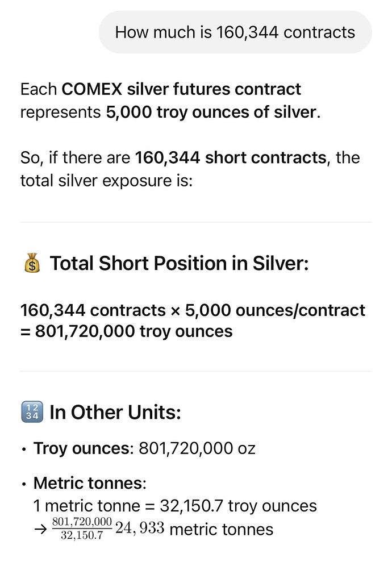The width and height of the screenshot is (392, 574).
Task: Click the bullet dot beside Metric tonnes
Action: (23, 484)
